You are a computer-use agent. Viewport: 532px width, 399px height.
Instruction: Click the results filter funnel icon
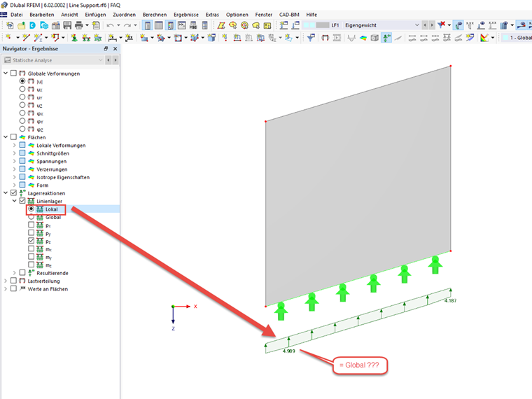point(310,38)
